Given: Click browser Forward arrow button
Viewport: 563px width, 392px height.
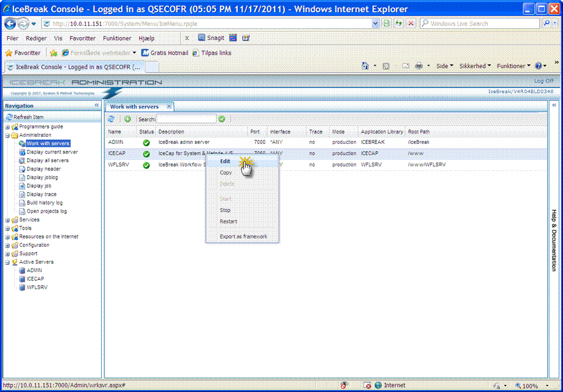Looking at the screenshot, I should point(24,24).
